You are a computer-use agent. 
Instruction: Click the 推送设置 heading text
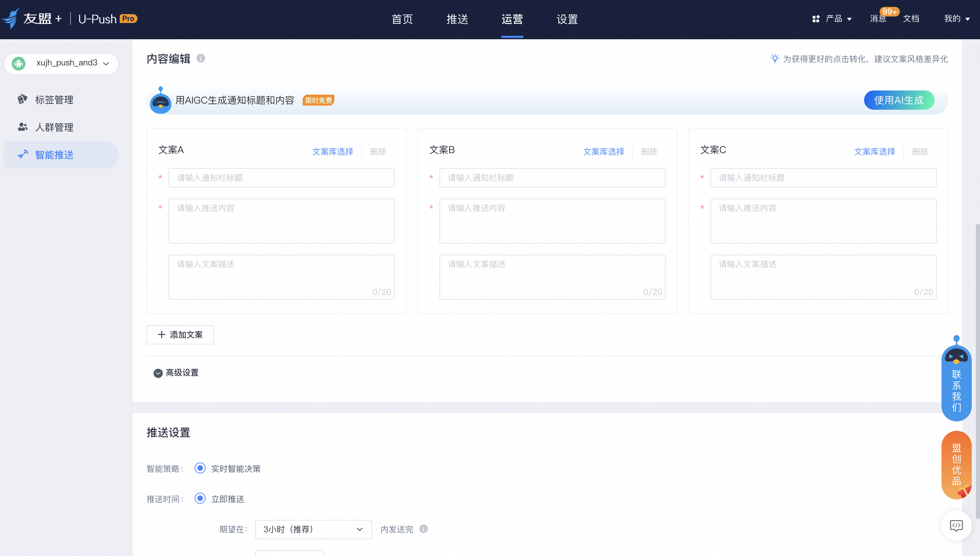click(x=168, y=432)
